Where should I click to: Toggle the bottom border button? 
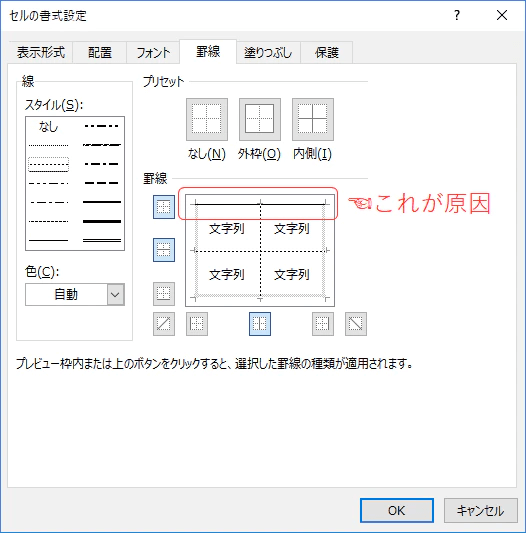(x=164, y=294)
